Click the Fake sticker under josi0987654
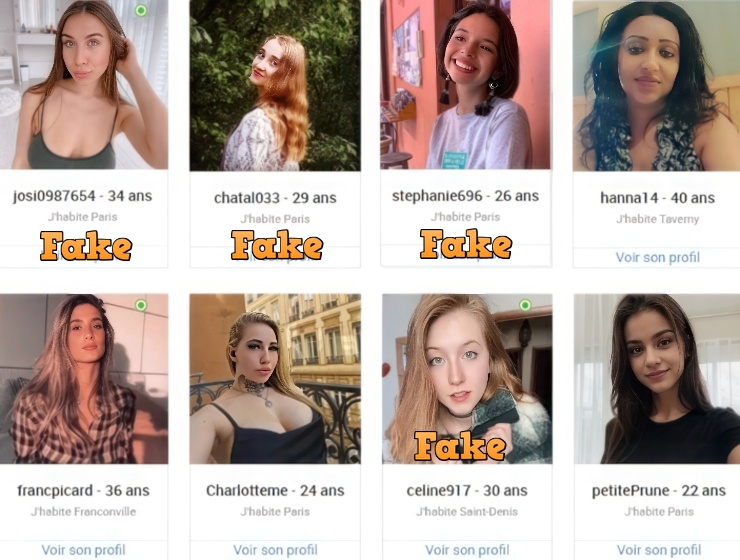The width and height of the screenshot is (740, 560). click(86, 246)
